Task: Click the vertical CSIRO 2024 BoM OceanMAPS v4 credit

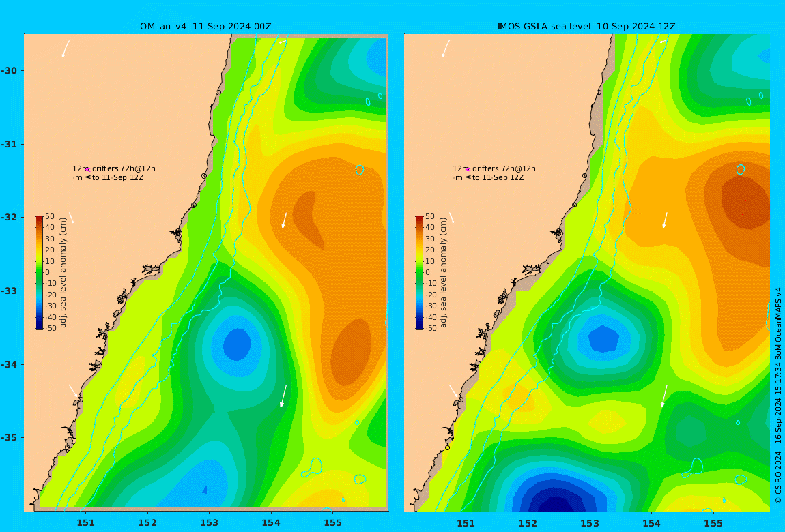Action: (778, 395)
